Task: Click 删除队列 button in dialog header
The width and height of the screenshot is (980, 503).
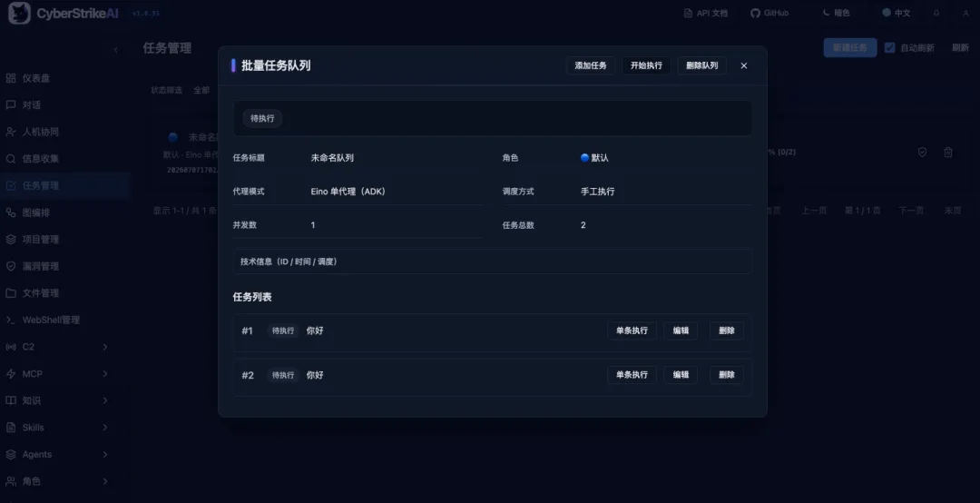Action: 701,65
